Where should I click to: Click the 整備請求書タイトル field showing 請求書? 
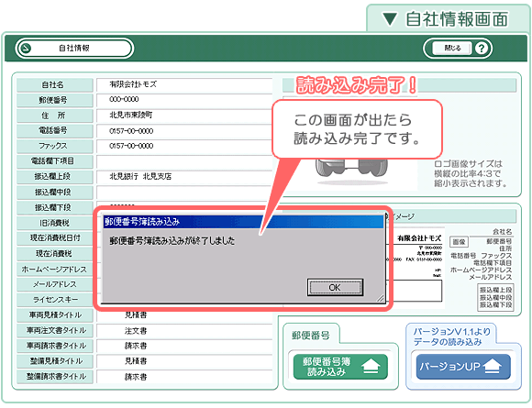point(184,377)
